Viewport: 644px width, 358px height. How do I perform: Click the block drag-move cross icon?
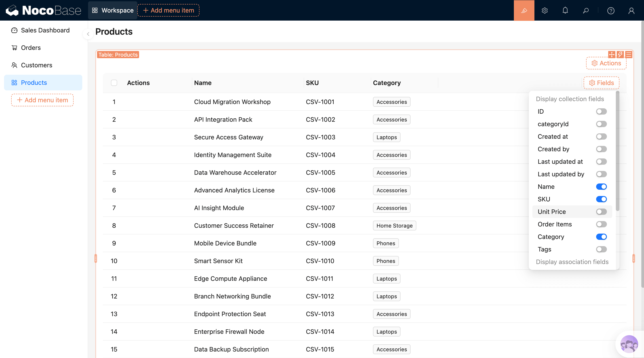612,55
